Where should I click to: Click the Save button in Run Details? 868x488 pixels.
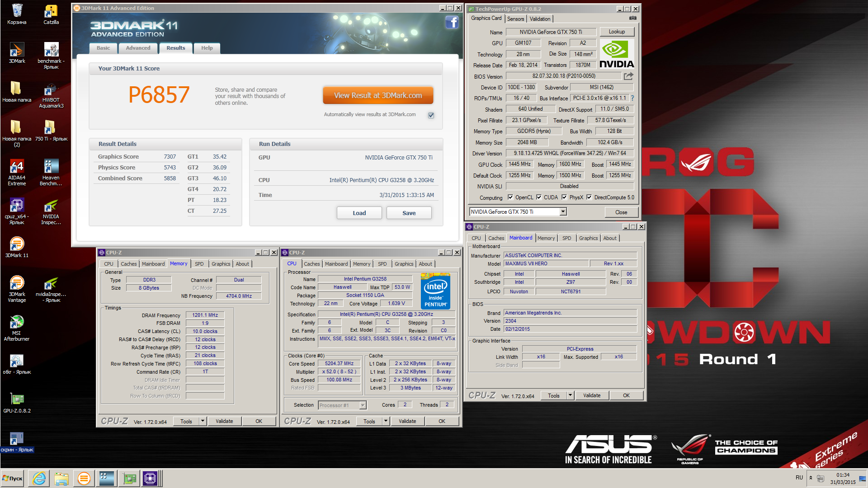tap(409, 213)
